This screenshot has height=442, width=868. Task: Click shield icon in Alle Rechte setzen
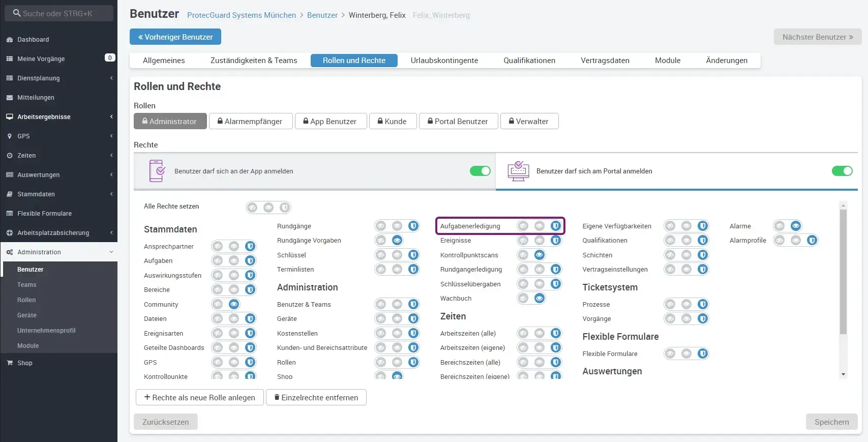point(285,208)
